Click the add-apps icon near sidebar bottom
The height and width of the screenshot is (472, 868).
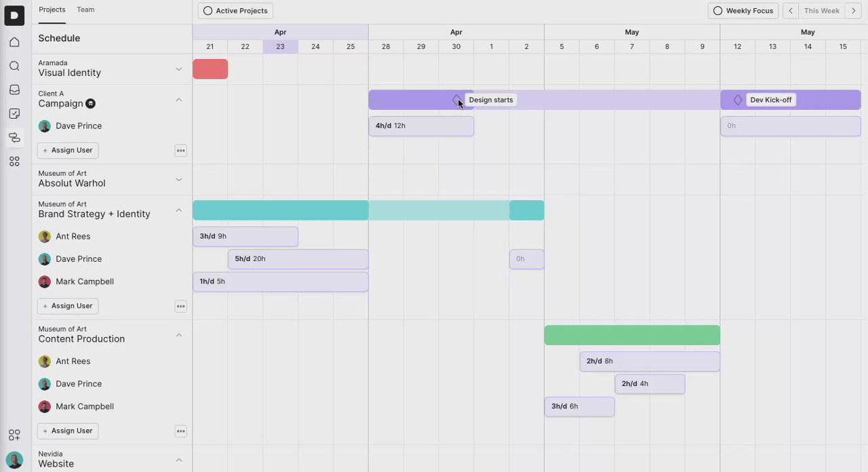14,435
